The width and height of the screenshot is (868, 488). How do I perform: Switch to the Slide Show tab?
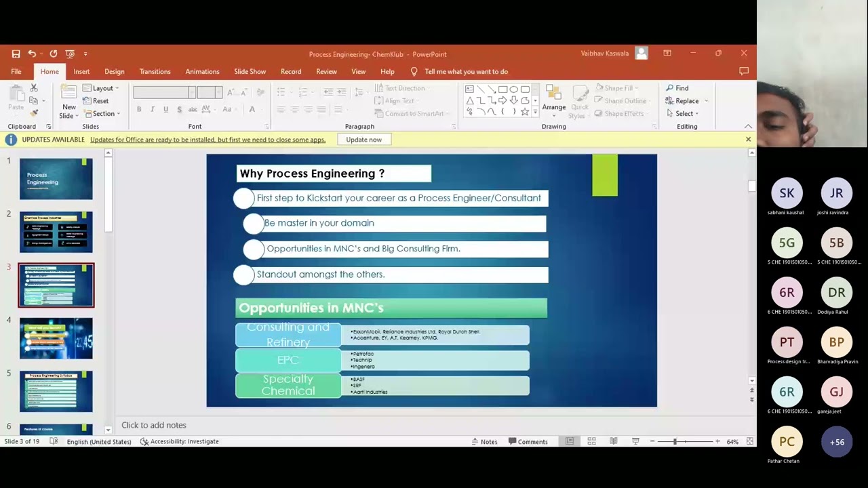tap(250, 71)
